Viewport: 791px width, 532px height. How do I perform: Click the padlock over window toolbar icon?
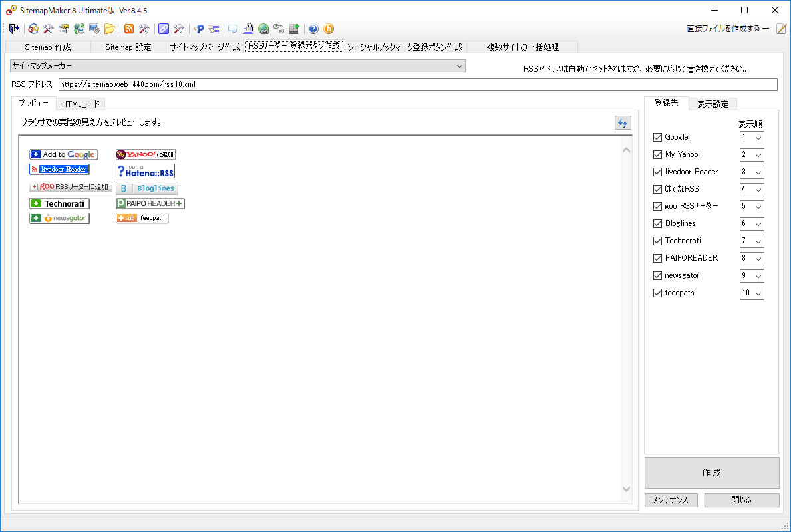click(247, 29)
